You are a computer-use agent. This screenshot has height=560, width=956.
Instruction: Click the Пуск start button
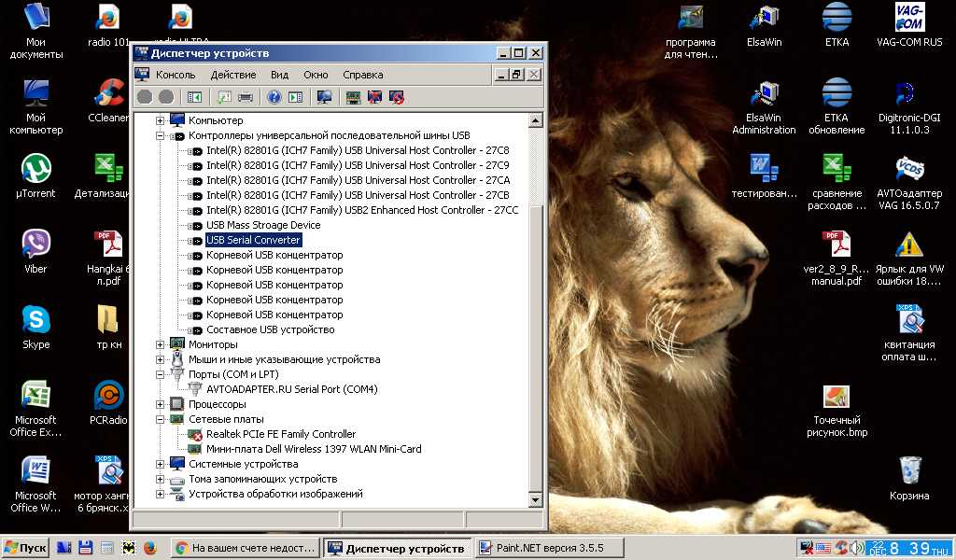25,548
